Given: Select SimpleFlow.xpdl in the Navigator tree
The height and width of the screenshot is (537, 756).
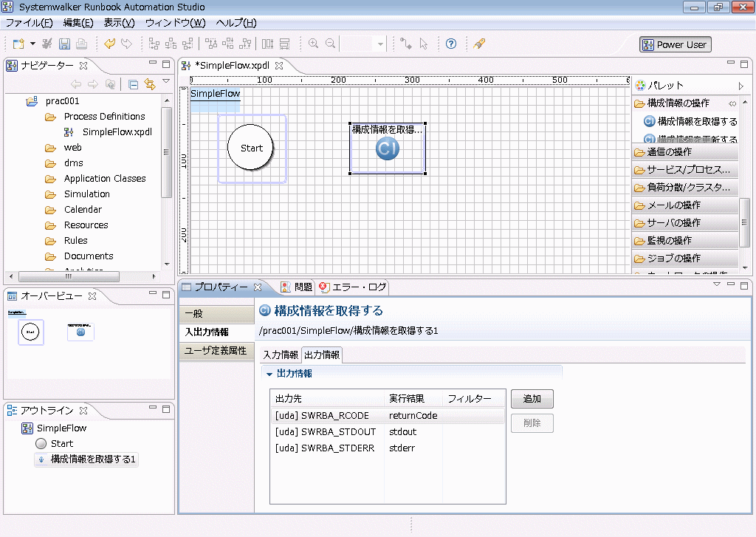Looking at the screenshot, I should tap(117, 132).
